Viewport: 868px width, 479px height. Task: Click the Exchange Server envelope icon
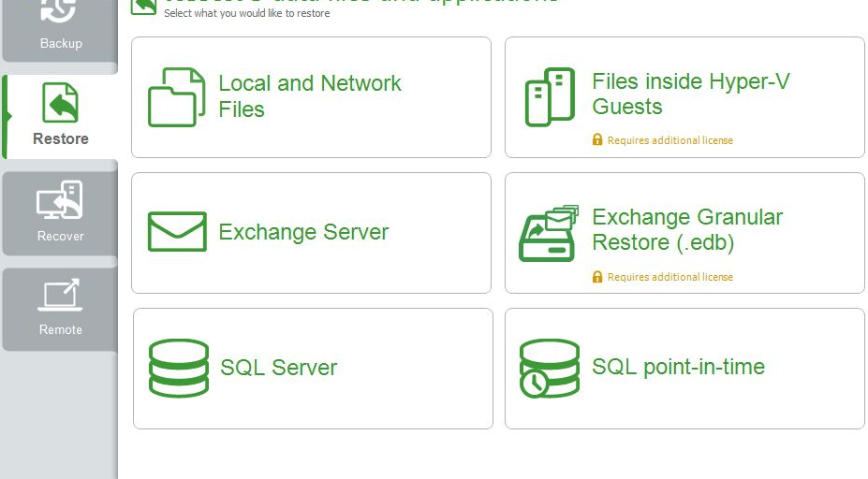pyautogui.click(x=177, y=232)
